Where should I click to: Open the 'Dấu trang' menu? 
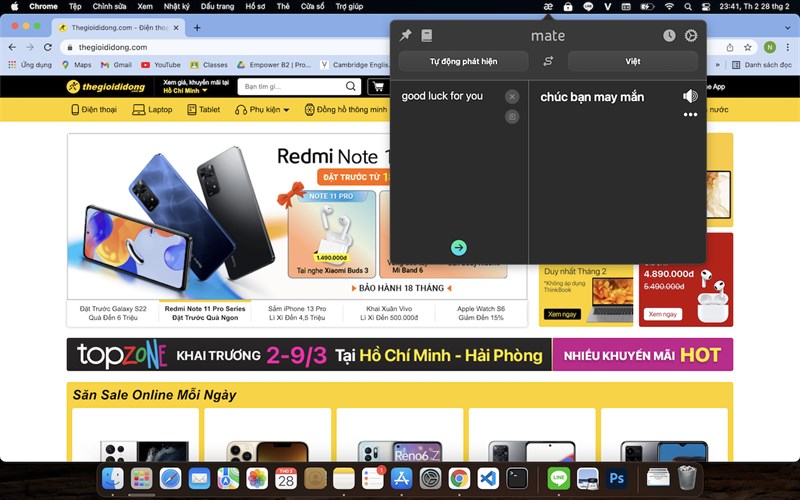point(217,7)
